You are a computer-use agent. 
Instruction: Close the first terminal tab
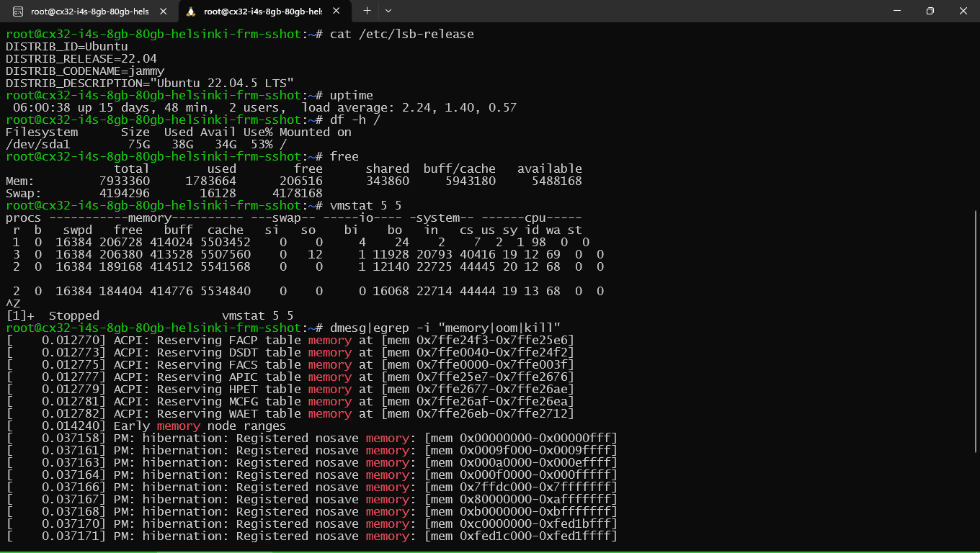[x=164, y=11]
